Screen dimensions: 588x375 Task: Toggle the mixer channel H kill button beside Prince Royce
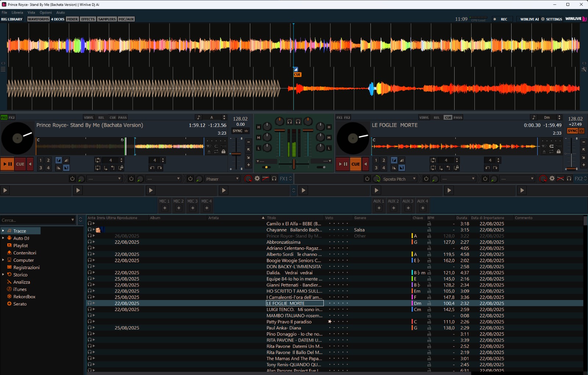(258, 127)
